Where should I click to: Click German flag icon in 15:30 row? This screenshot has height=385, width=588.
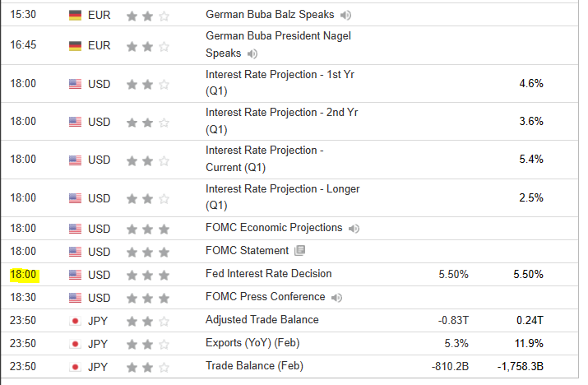76,15
